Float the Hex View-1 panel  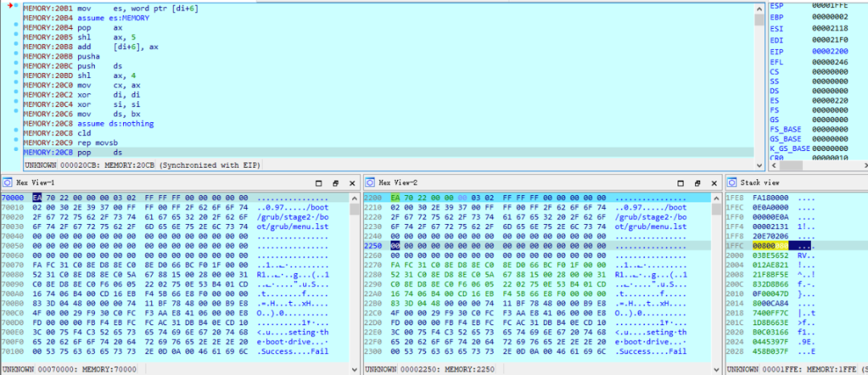pos(335,183)
